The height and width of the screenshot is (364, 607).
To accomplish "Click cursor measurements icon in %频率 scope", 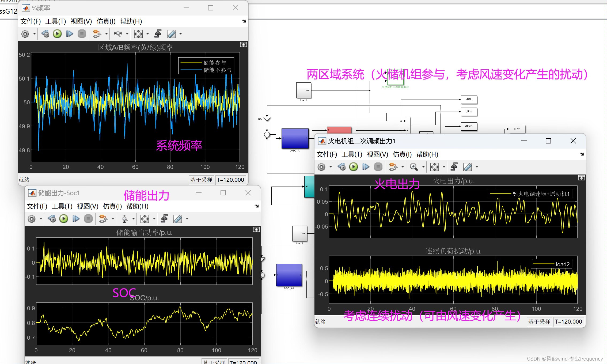I will (x=171, y=34).
